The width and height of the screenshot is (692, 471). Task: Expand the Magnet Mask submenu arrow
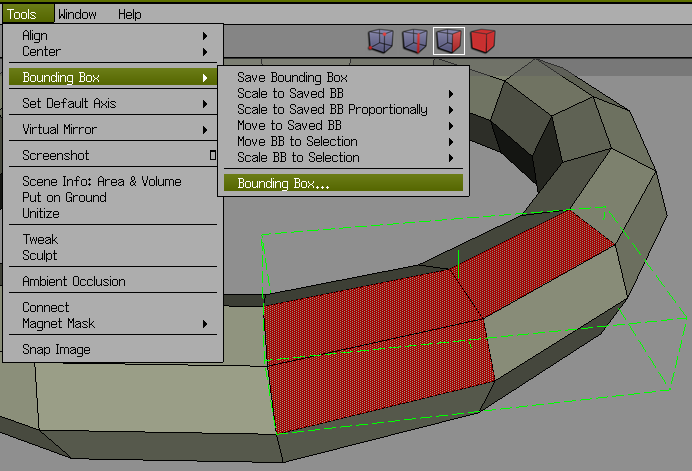coord(205,324)
